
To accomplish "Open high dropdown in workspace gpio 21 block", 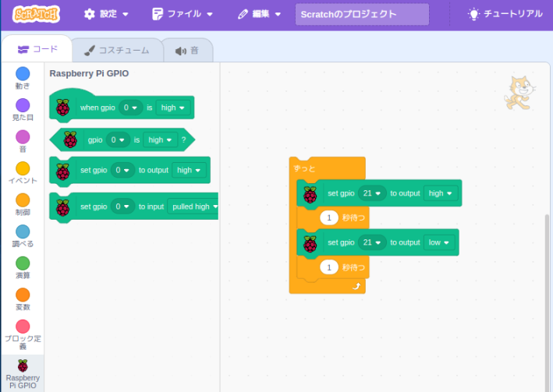I will coord(440,193).
